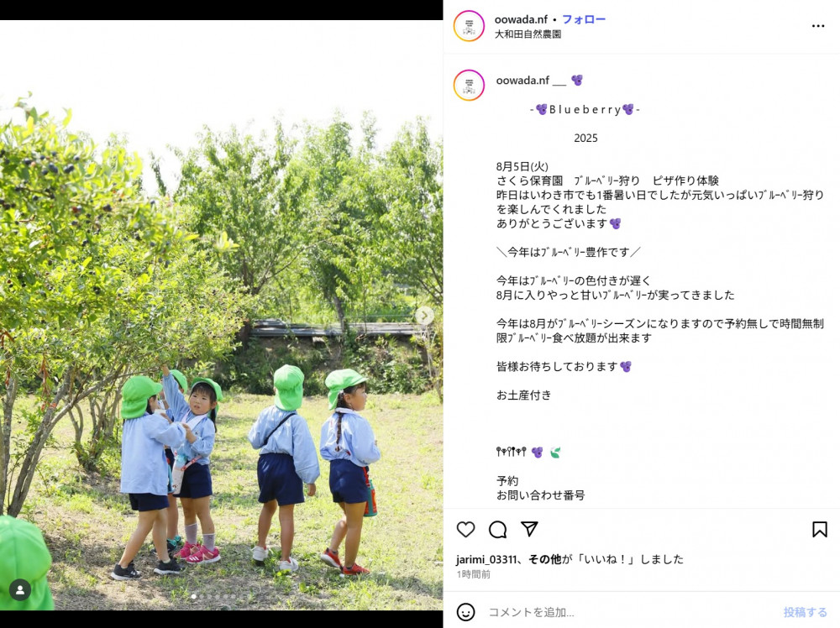The image size is (840, 628).
Task: Open oowada.nf username in caption
Action: [x=522, y=81]
